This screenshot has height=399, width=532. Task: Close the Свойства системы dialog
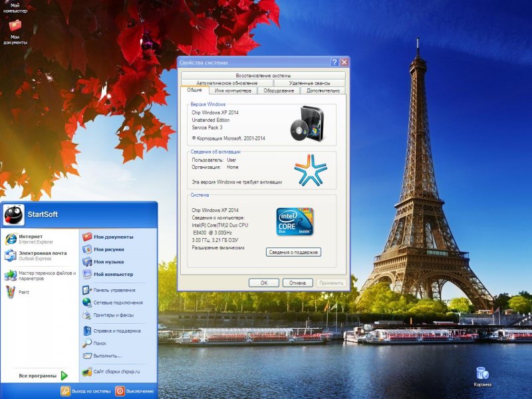tap(344, 62)
